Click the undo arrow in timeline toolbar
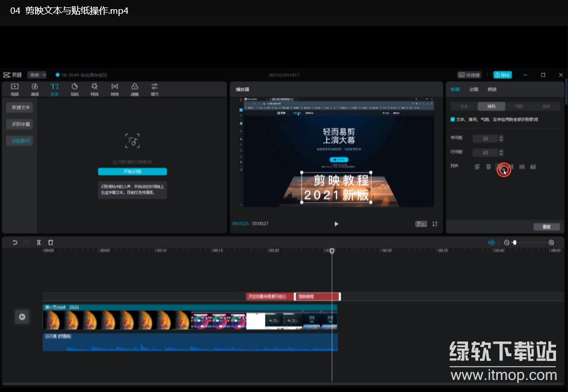This screenshot has width=568, height=392. (x=15, y=243)
